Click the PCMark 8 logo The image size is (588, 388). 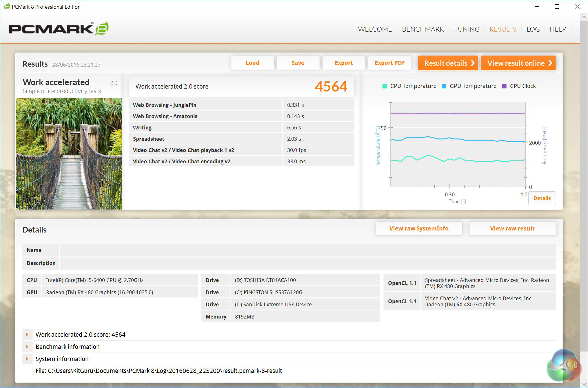(59, 29)
